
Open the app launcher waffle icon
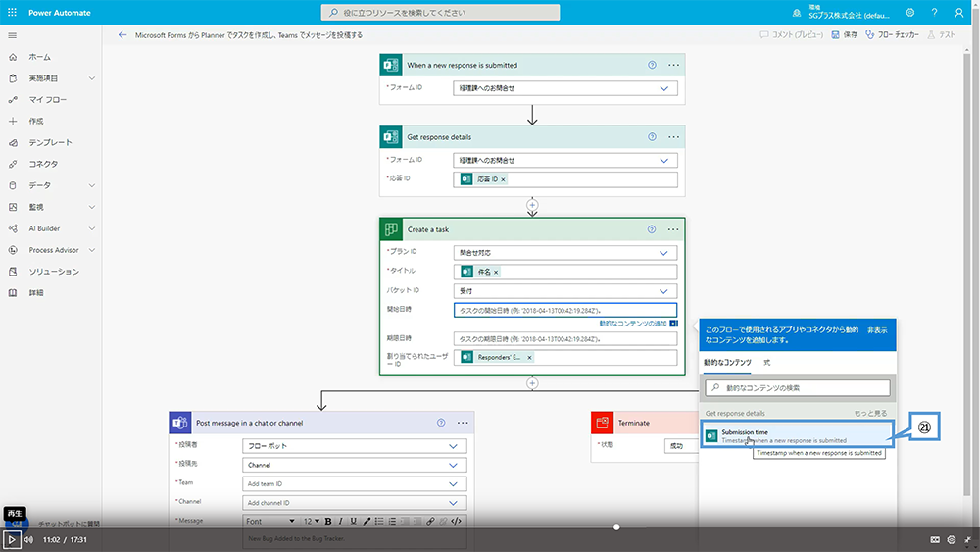click(x=12, y=13)
